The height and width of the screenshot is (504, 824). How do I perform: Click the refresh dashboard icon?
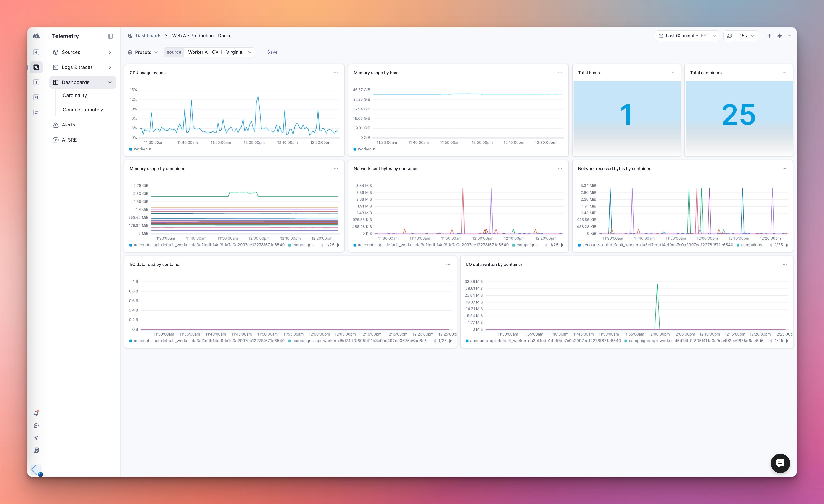tap(730, 36)
